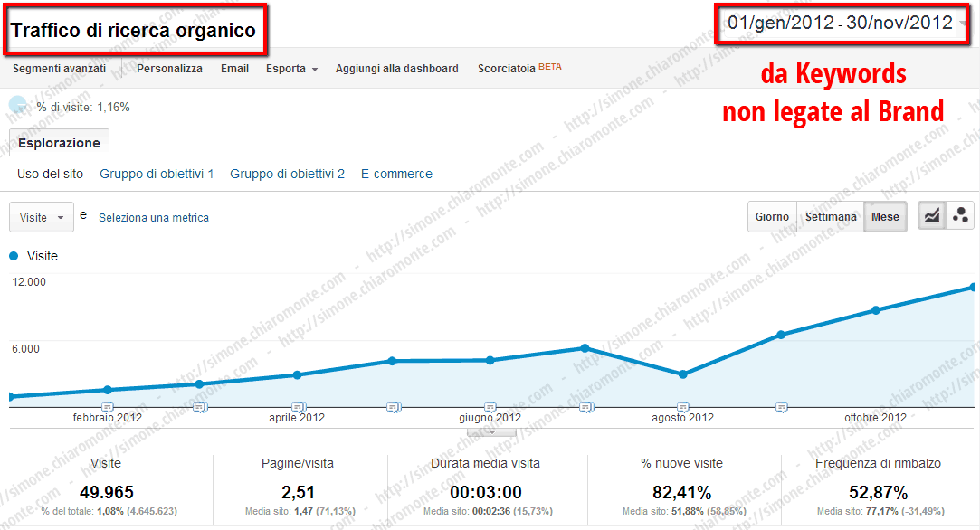The image size is (980, 530).
Task: Click the September 2012 data point on chart
Action: click(781, 335)
